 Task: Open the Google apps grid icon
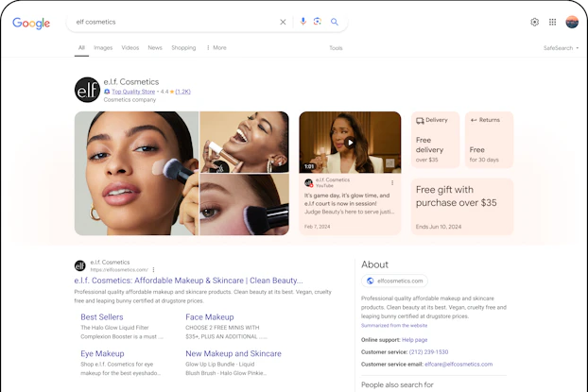[x=552, y=22]
